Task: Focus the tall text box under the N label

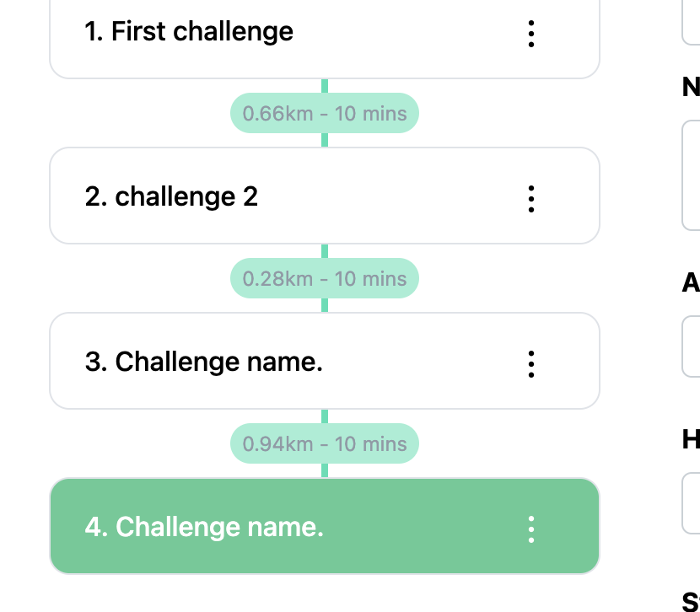Action: pos(691,175)
